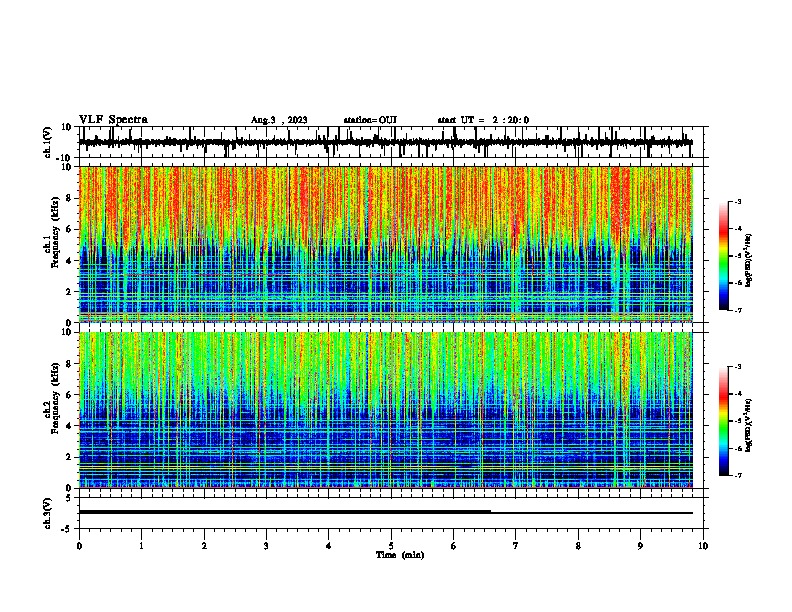Click the ch.1 colorbar log(PSD) unit label
This screenshot has height=612, width=792.
pyautogui.click(x=748, y=261)
